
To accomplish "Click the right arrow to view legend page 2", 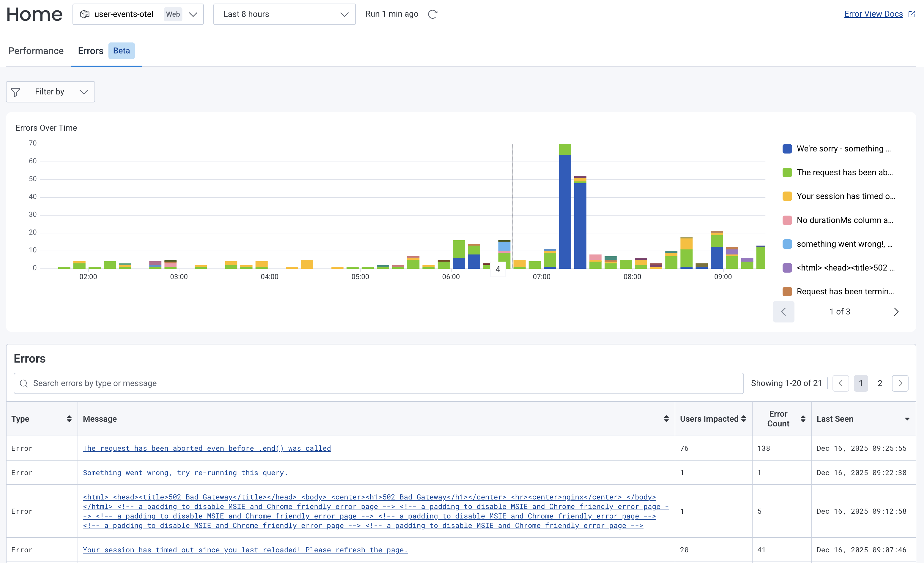I will [x=896, y=311].
